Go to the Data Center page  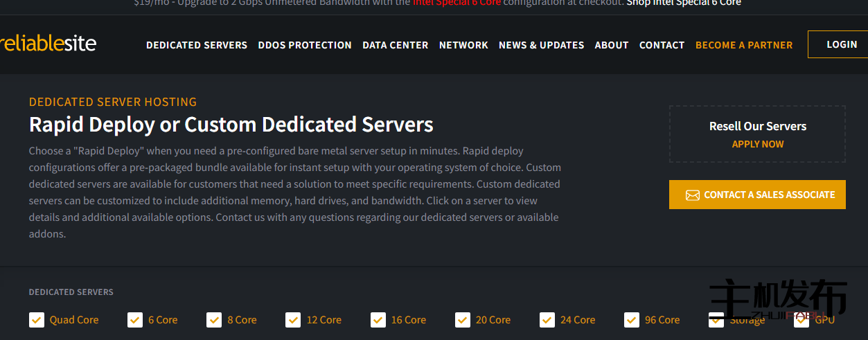click(395, 45)
